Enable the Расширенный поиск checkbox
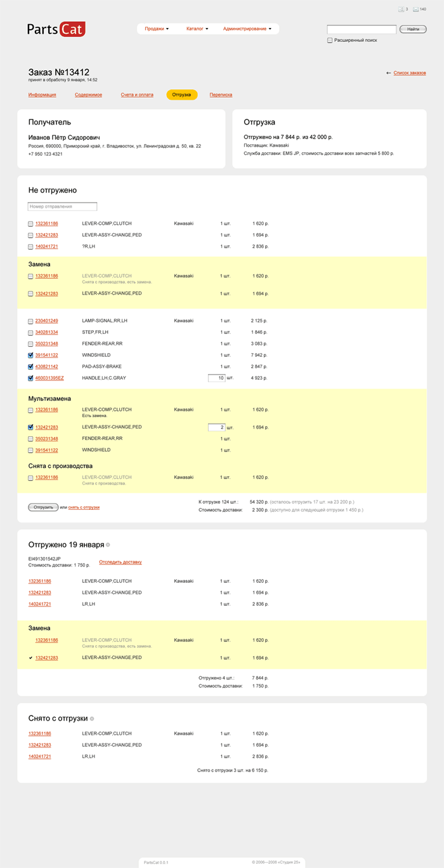This screenshot has height=868, width=444. 330,40
